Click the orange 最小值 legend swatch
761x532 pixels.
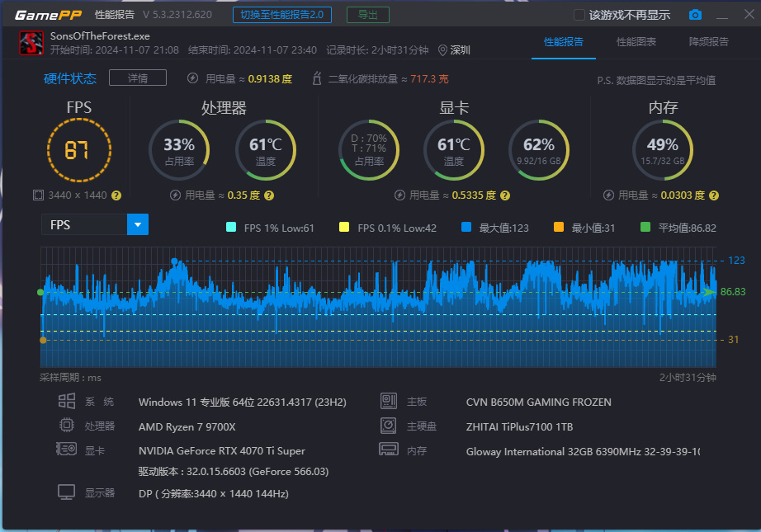pos(559,227)
